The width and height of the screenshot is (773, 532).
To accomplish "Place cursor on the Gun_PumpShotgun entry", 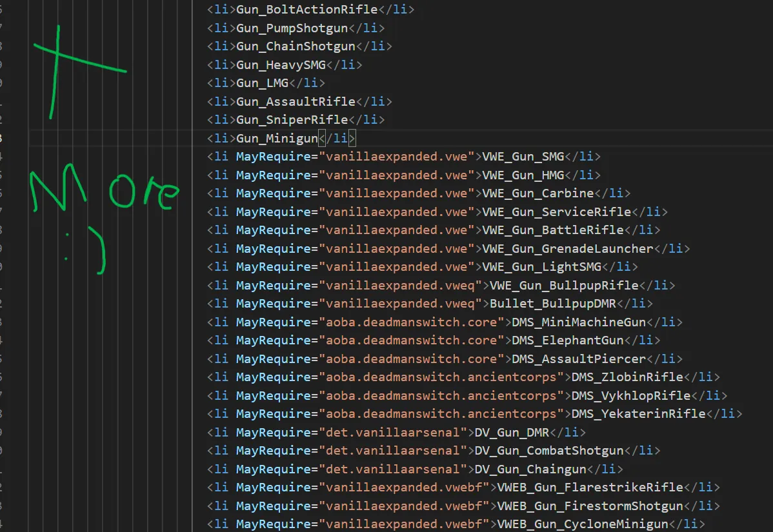I will (292, 28).
